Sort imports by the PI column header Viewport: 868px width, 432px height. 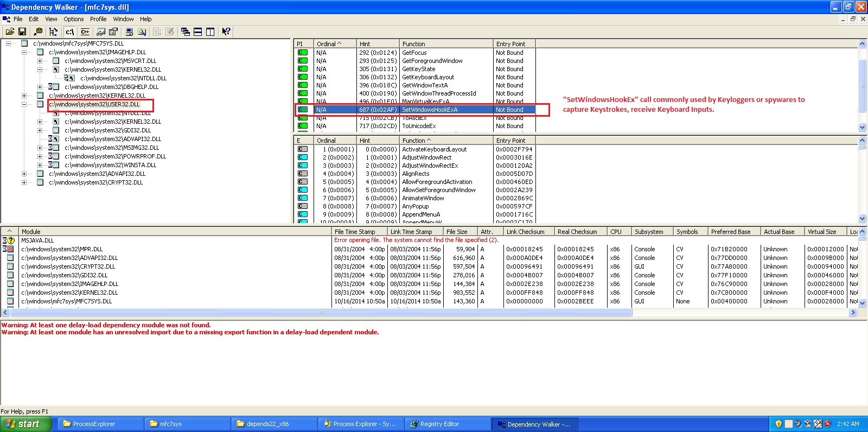[304, 44]
